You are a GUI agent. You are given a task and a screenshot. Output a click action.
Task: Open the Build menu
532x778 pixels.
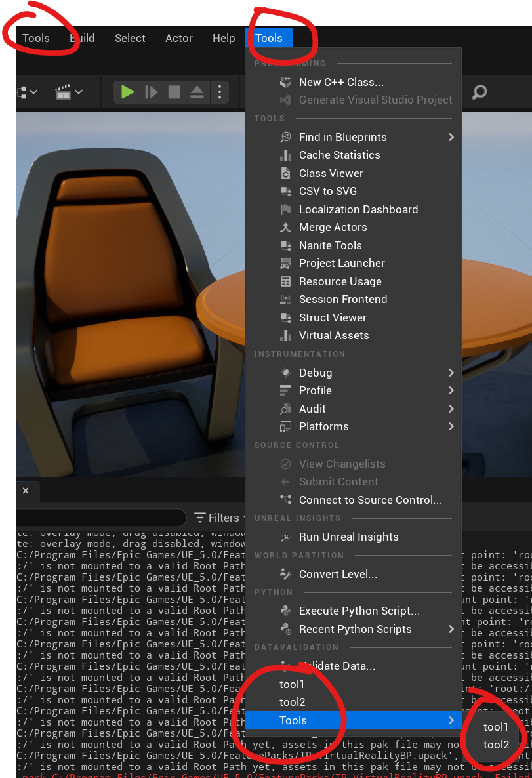82,38
